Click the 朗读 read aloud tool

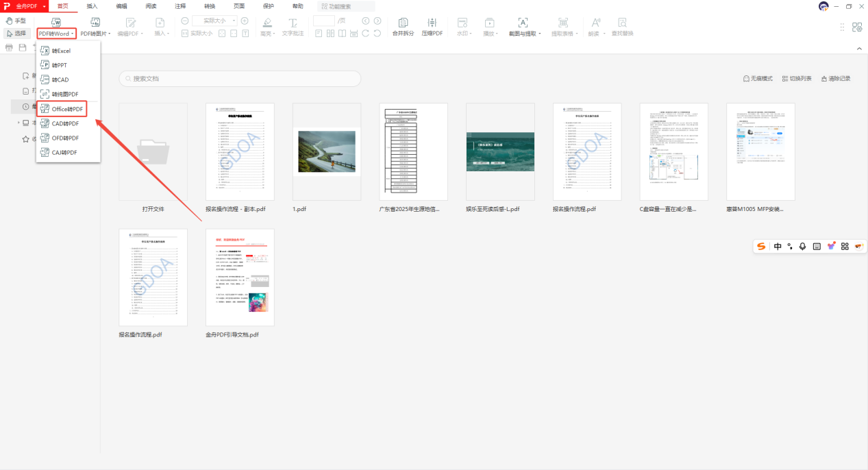[x=595, y=27]
